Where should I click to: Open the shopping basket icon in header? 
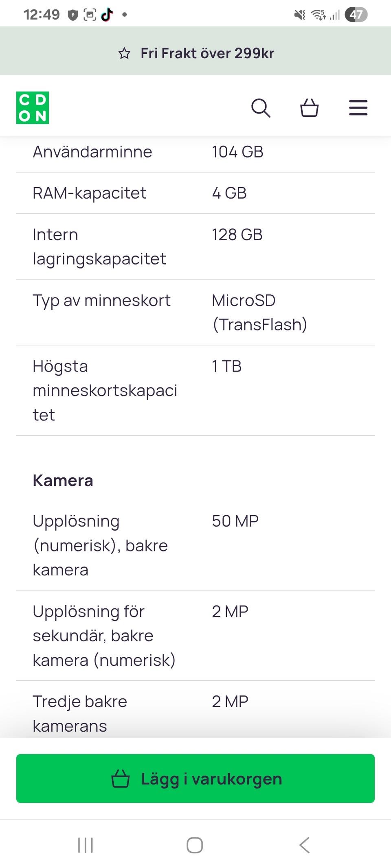coord(309,108)
